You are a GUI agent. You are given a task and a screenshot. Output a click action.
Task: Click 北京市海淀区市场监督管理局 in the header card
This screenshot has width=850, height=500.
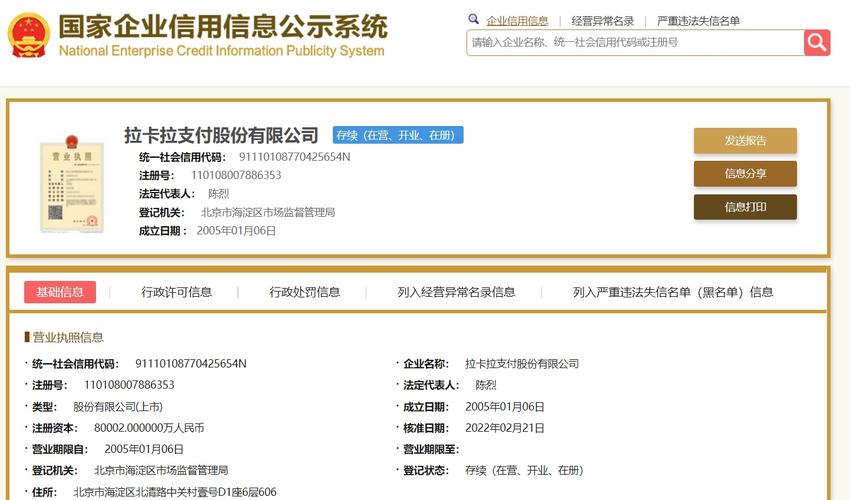tap(268, 212)
